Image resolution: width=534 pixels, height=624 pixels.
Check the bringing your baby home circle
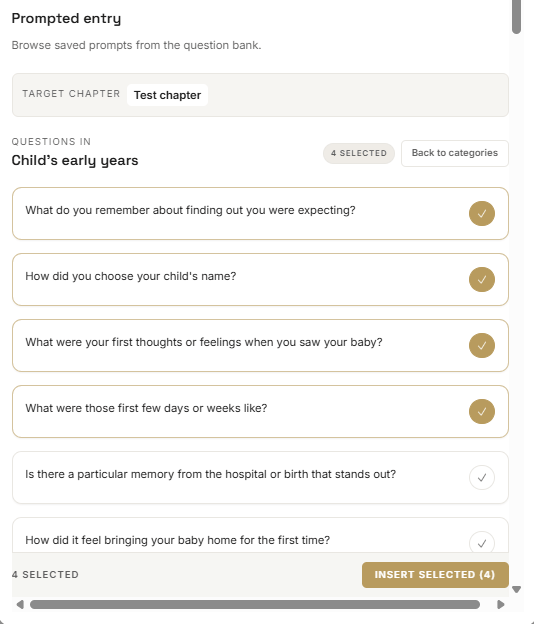(x=481, y=542)
